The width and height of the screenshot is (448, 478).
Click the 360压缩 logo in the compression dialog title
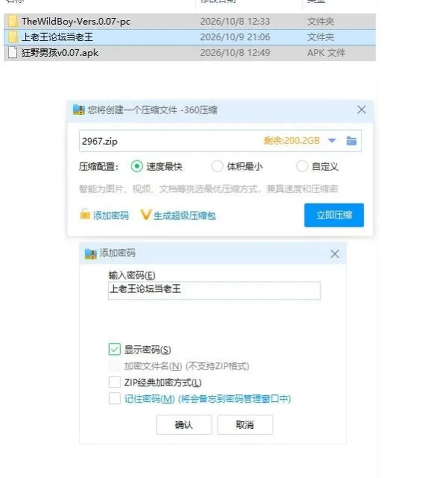(78, 110)
